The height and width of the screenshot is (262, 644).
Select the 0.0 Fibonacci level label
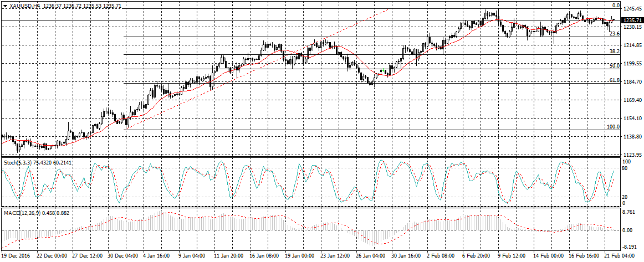pyautogui.click(x=615, y=5)
